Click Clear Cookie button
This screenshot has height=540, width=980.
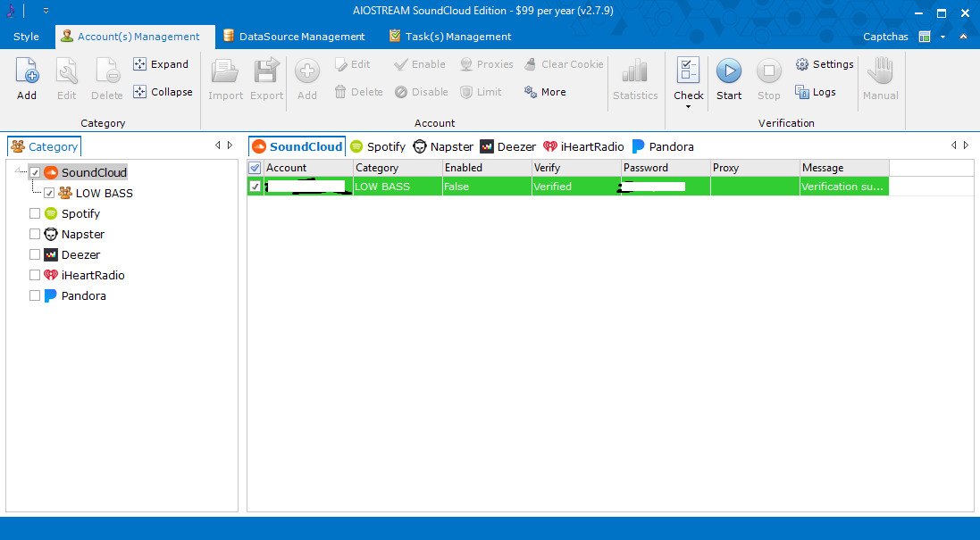pyautogui.click(x=564, y=64)
